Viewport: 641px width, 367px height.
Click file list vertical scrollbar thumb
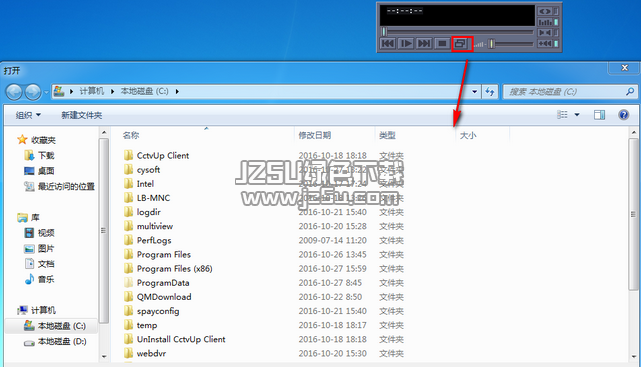point(633,214)
